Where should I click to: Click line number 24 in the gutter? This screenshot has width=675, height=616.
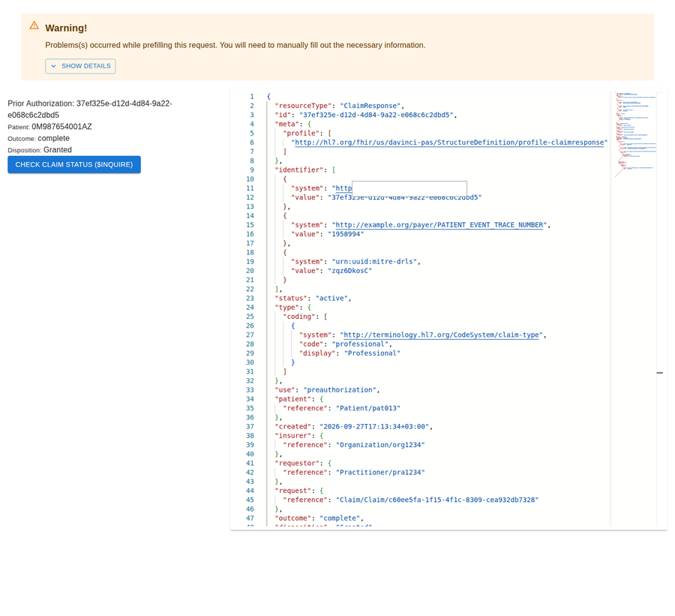click(250, 307)
